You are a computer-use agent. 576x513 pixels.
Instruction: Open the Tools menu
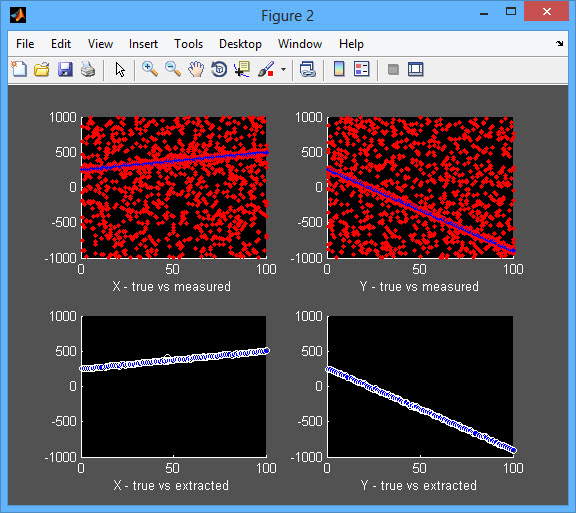(x=188, y=44)
